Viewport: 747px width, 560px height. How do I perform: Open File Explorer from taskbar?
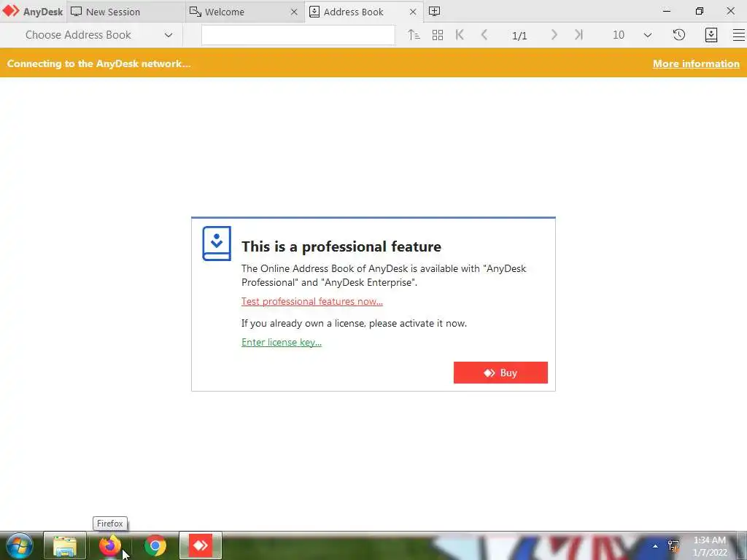(65, 545)
